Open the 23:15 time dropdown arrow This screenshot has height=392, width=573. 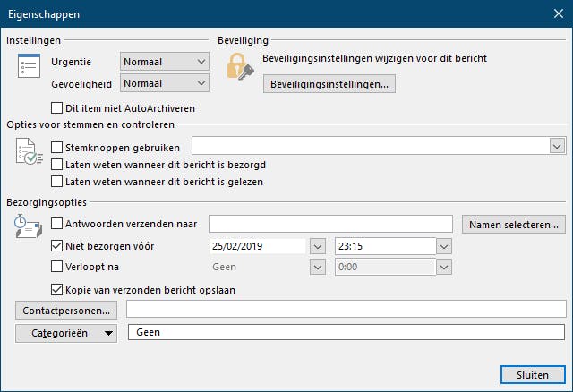pos(444,246)
